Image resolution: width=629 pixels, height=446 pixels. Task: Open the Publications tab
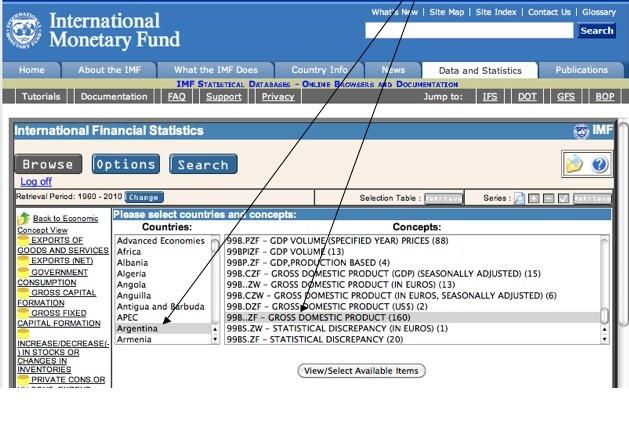582,70
